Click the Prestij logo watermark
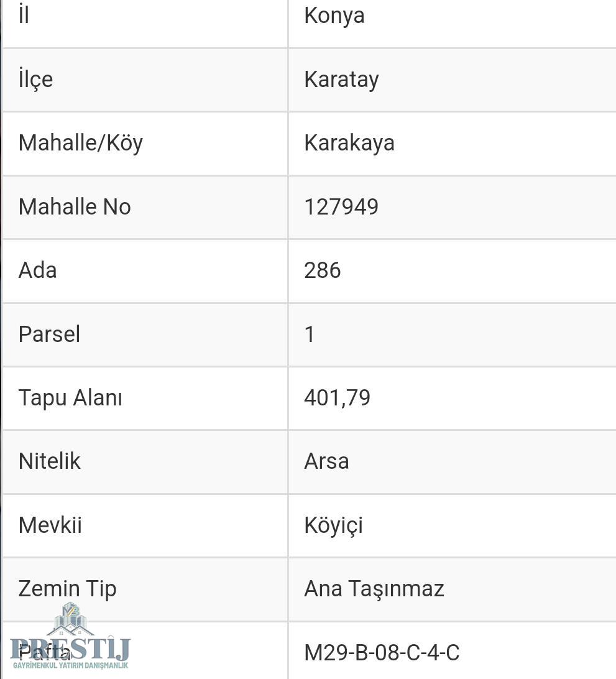Viewport: 616px width, 679px height. point(70,635)
